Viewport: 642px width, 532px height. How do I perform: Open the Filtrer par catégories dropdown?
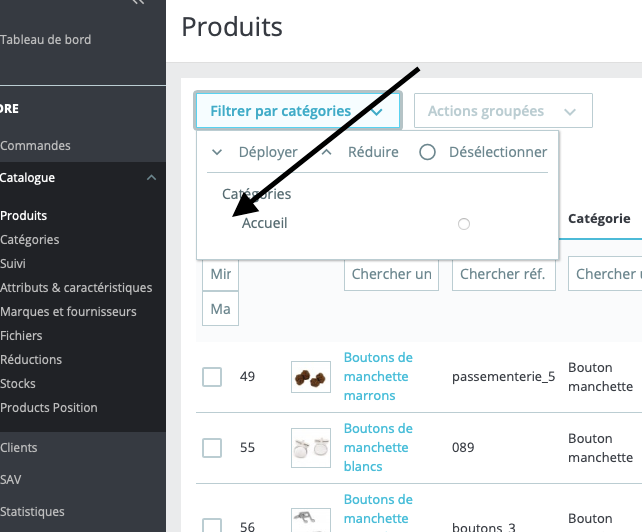point(297,111)
